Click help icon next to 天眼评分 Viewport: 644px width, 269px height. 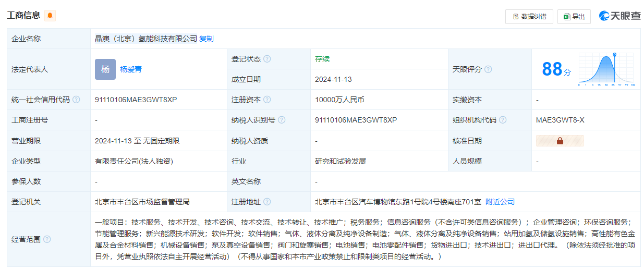coord(488,69)
